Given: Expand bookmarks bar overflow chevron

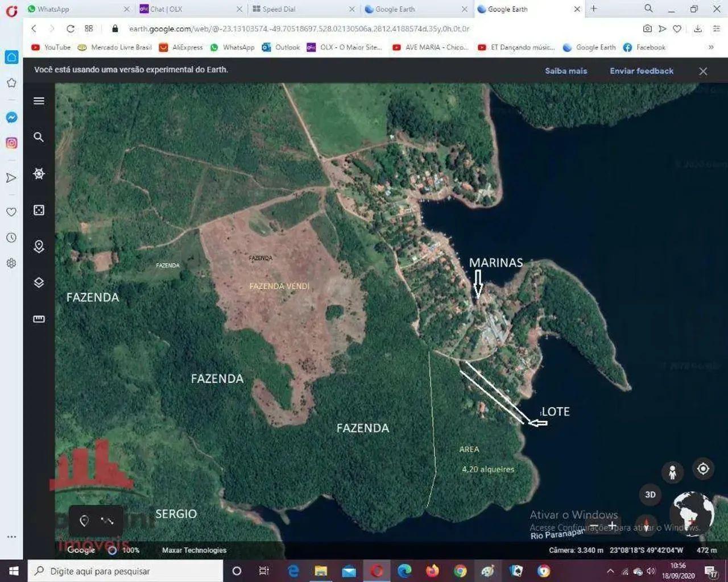Looking at the screenshot, I should [711, 47].
